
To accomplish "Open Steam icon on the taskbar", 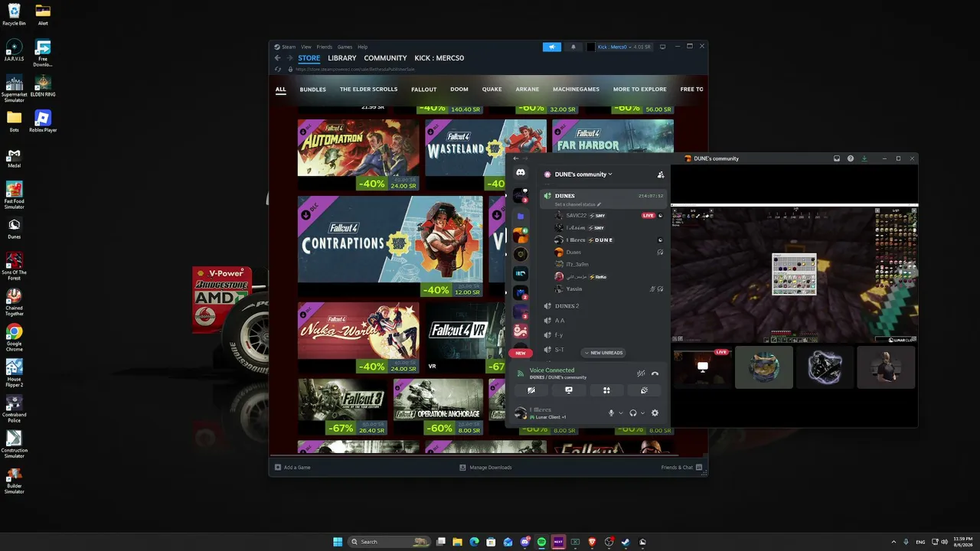I will coord(626,542).
